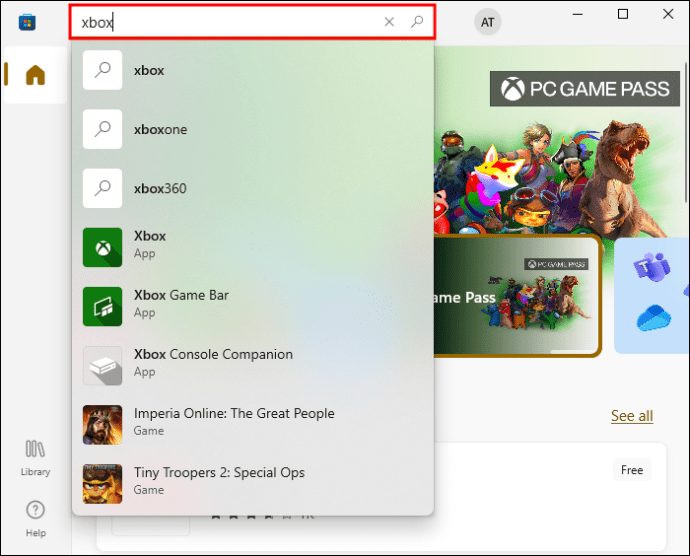Click the magnifier search button in search box

[417, 22]
